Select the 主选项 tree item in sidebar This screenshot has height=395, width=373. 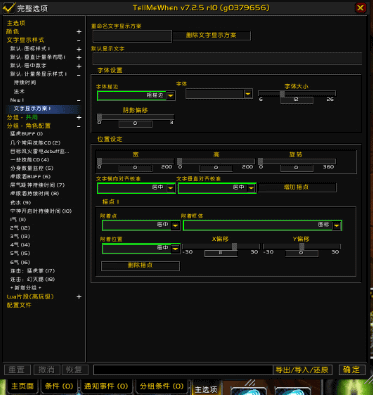16,23
